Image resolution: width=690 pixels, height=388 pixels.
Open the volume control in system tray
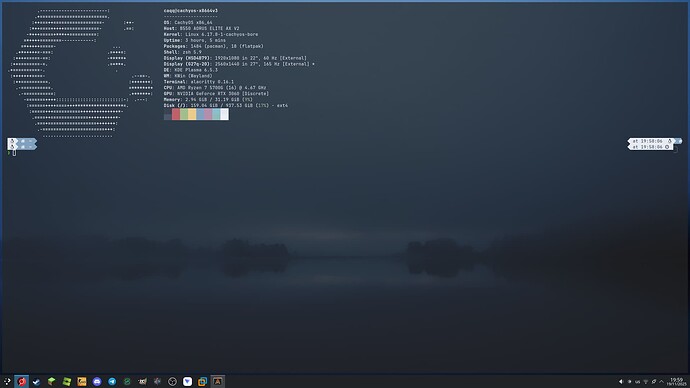(621, 382)
